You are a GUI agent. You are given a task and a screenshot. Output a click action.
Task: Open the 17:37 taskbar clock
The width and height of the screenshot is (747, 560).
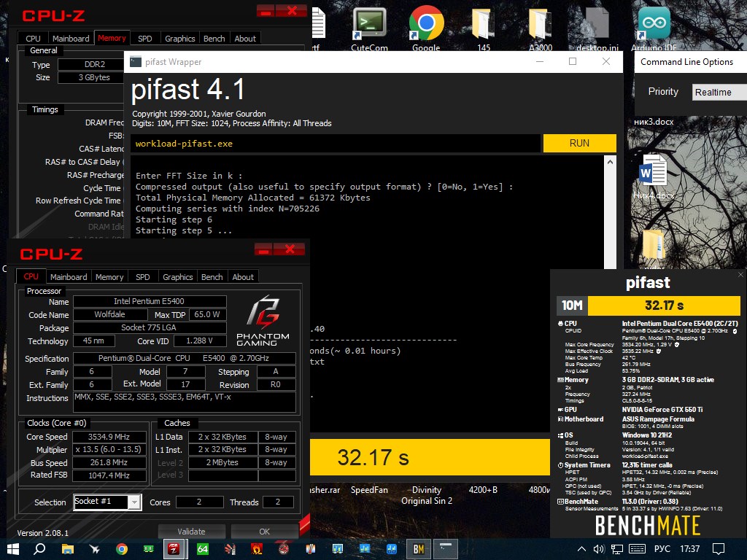690,549
